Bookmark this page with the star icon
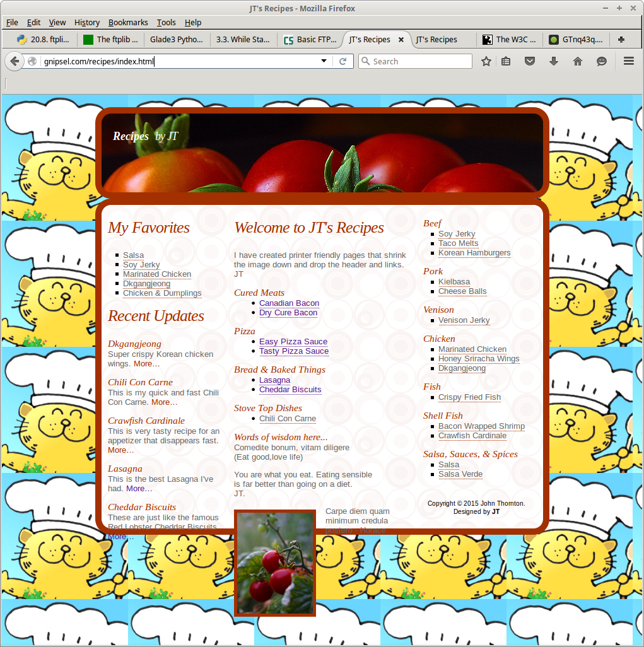 [486, 61]
